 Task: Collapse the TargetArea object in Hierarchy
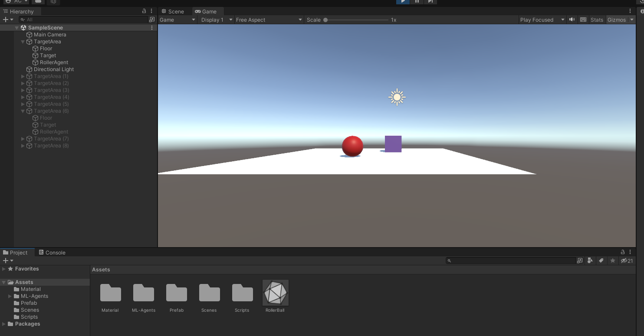23,42
